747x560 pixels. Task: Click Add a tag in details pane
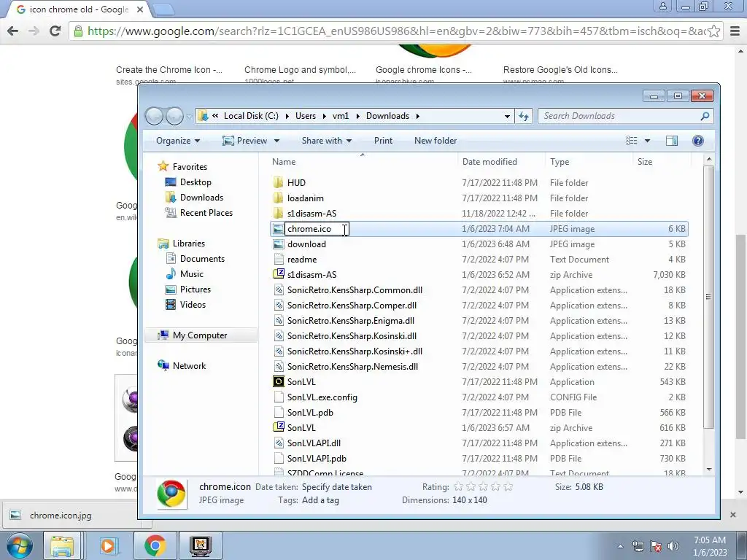click(320, 500)
